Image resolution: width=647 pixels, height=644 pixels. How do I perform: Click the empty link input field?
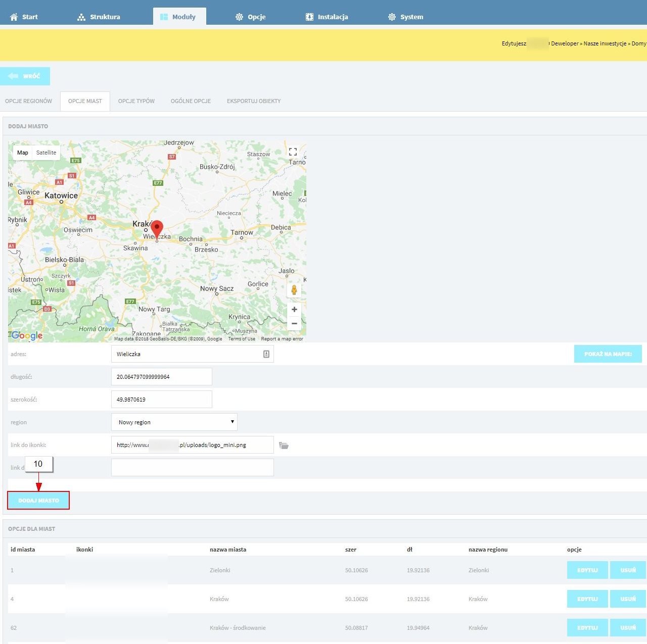pyautogui.click(x=193, y=468)
